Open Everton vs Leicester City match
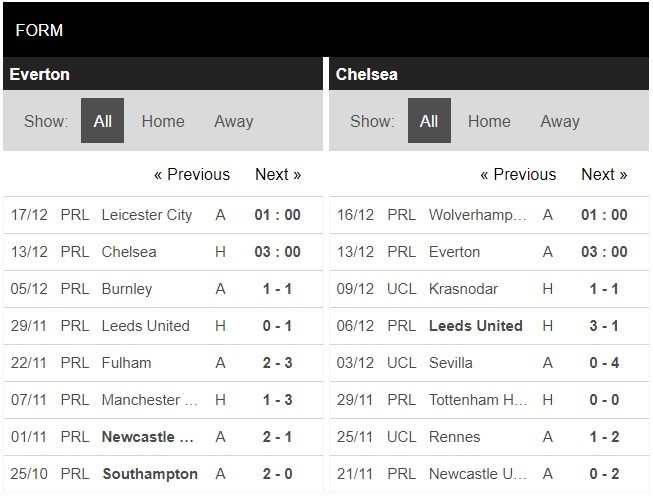 (147, 215)
